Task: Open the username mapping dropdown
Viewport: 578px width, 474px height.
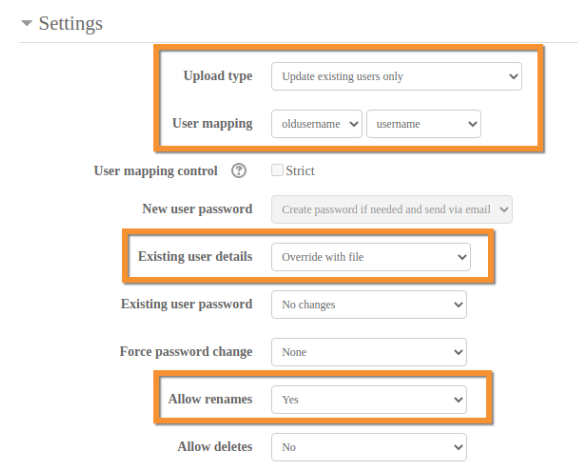Action: tap(424, 124)
